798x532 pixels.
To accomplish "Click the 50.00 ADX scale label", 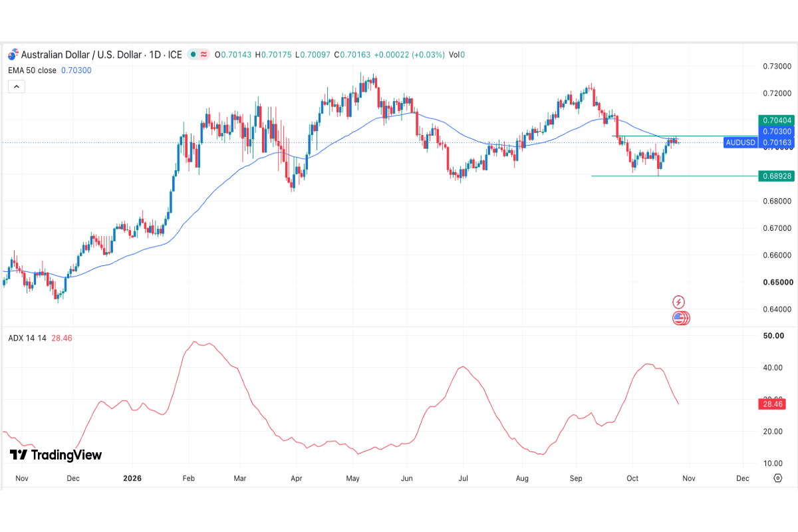I will pos(772,336).
